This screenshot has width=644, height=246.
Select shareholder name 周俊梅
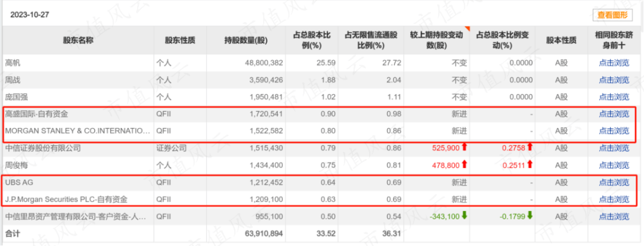click(17, 165)
